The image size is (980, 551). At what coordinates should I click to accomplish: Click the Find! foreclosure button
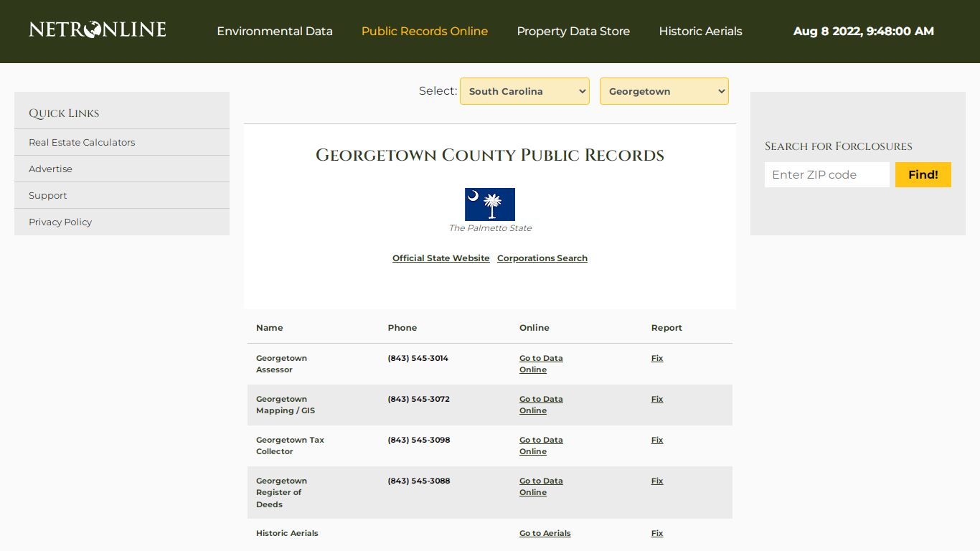(x=923, y=174)
